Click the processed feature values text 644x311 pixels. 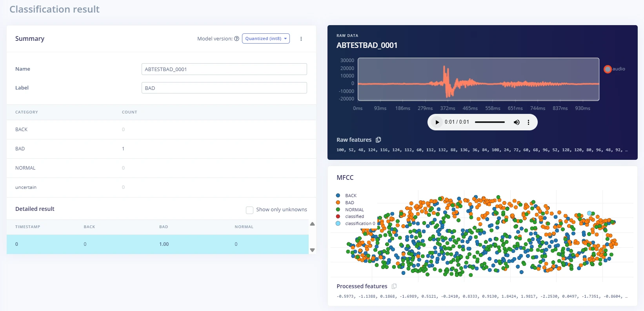[482, 296]
